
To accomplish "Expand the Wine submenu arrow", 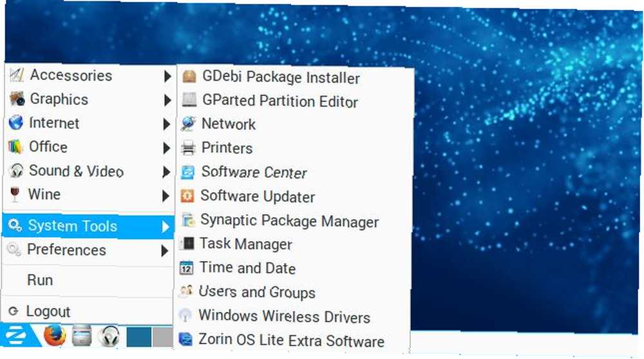I will [x=166, y=196].
